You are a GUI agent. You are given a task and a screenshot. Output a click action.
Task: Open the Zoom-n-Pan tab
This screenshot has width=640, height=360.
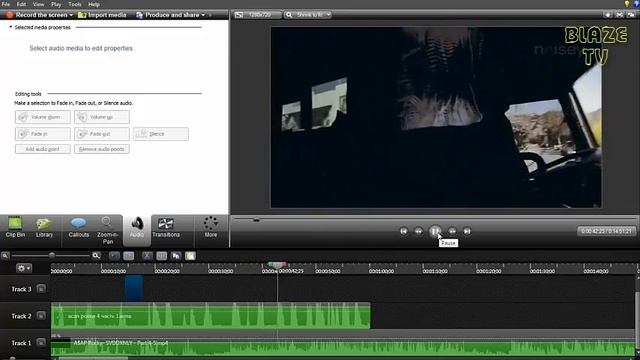[107, 231]
